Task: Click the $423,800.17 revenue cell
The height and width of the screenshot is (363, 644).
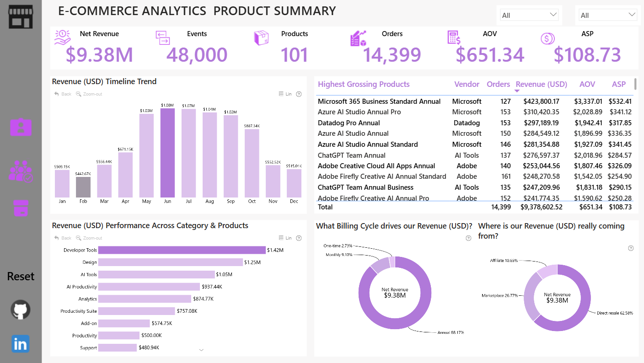Action: coord(542,101)
